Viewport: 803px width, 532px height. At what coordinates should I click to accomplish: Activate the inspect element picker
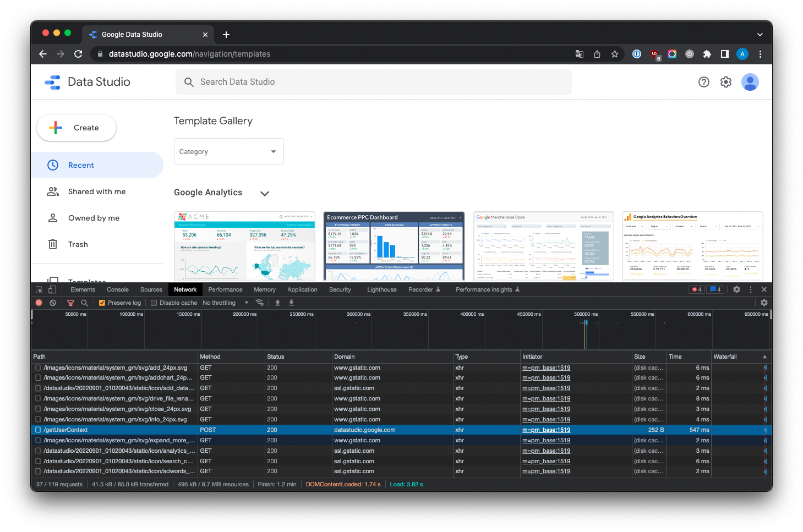(39, 289)
